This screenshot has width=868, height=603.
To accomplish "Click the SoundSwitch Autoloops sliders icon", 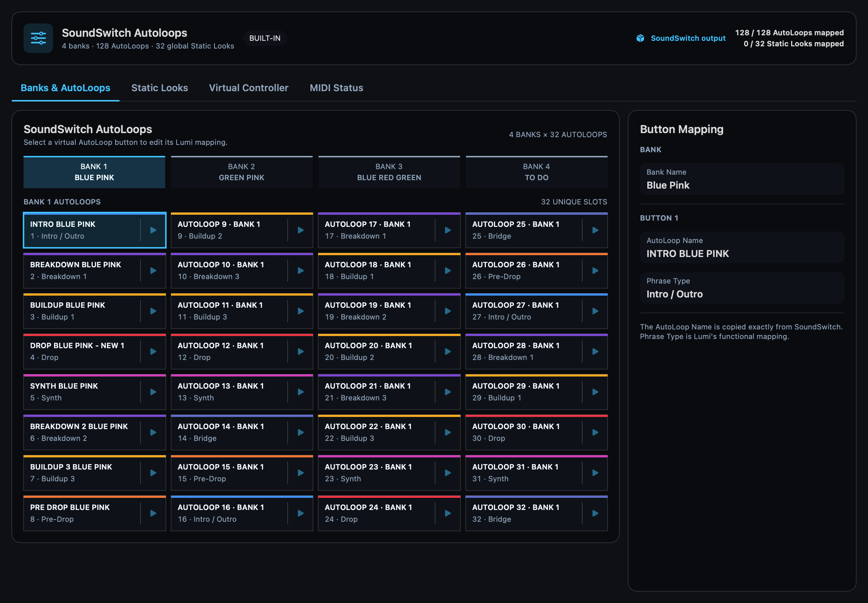I will coord(38,38).
